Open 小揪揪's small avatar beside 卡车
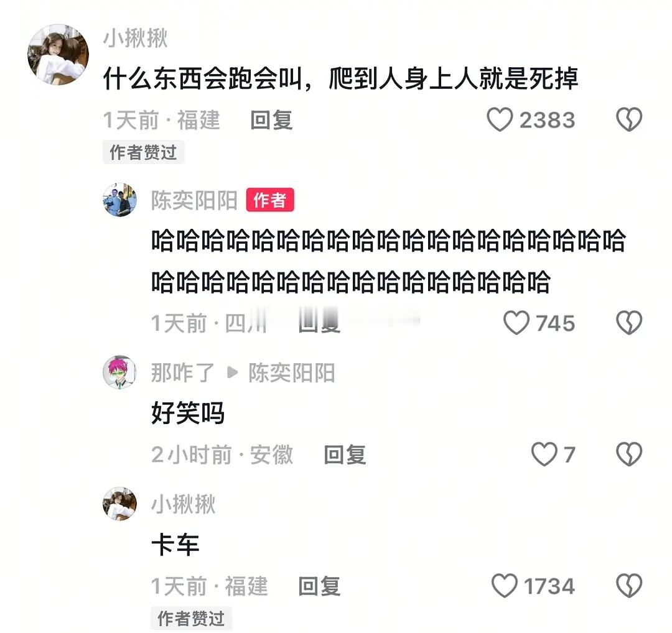 tap(120, 503)
